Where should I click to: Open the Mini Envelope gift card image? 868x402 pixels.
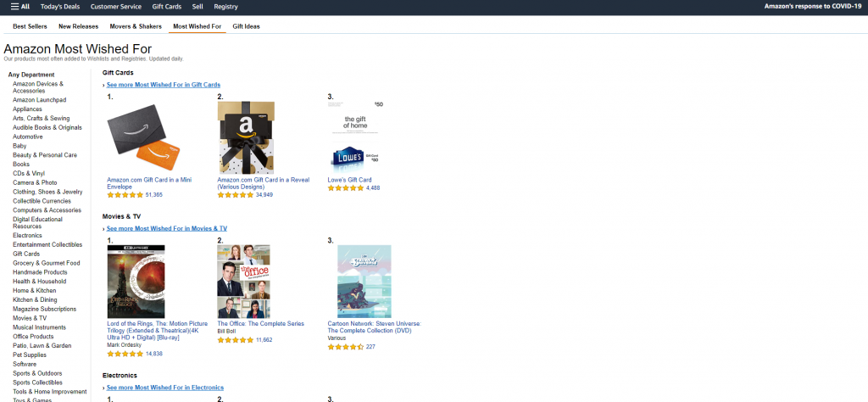(144, 138)
